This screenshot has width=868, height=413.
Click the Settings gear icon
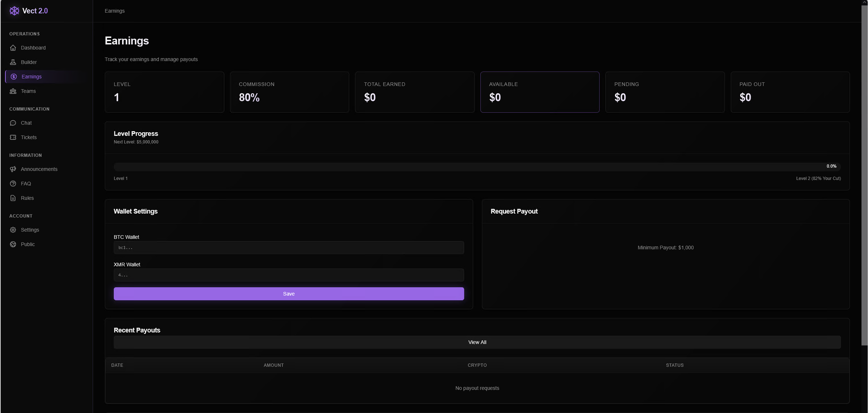(x=13, y=230)
